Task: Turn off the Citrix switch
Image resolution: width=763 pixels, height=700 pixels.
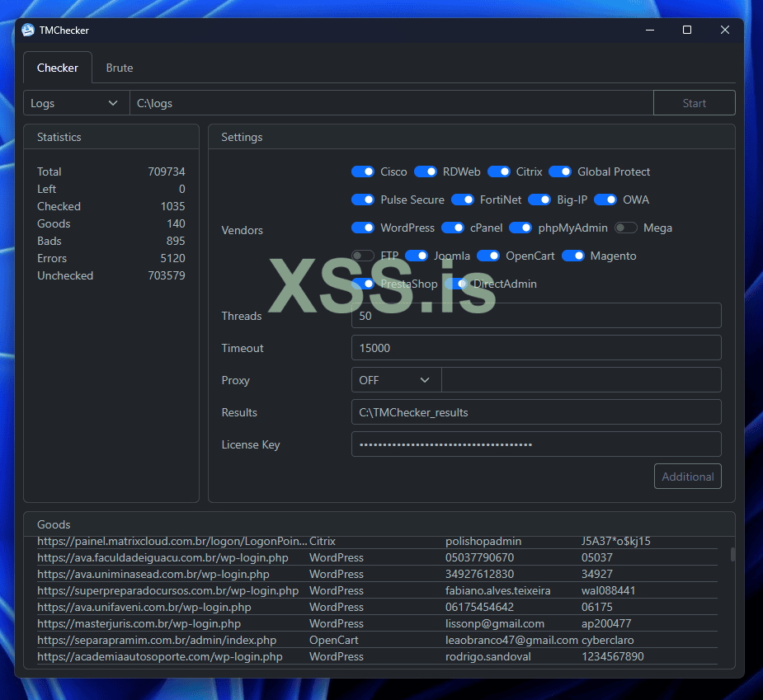Action: pyautogui.click(x=499, y=171)
